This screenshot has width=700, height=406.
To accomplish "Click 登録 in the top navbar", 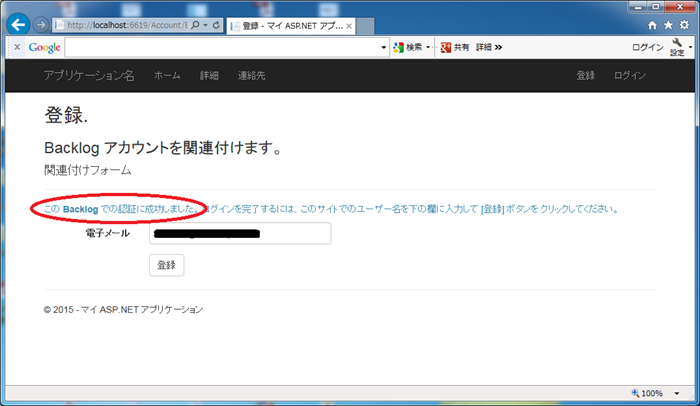I will pos(585,75).
